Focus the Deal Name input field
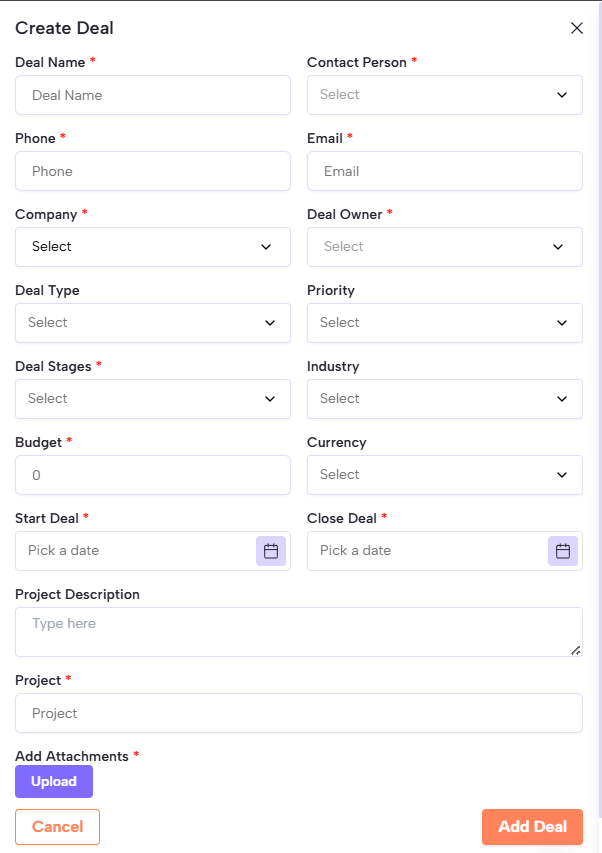The width and height of the screenshot is (602, 853). (152, 95)
